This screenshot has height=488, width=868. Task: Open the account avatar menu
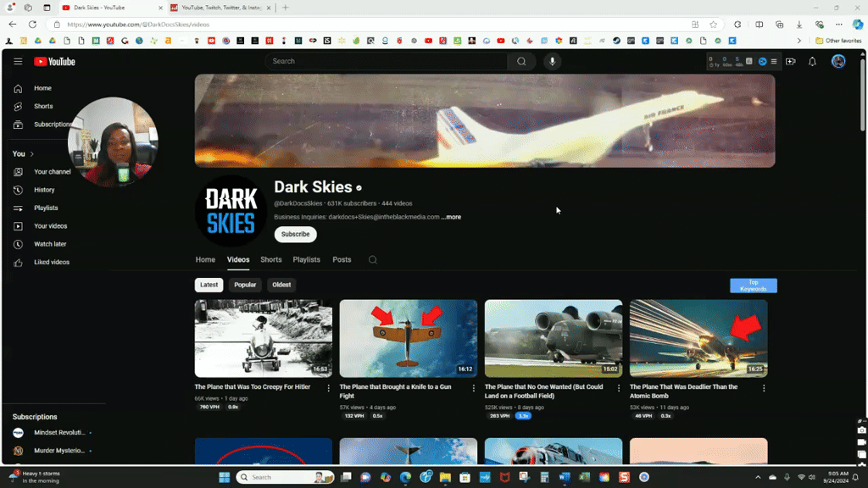(x=838, y=61)
